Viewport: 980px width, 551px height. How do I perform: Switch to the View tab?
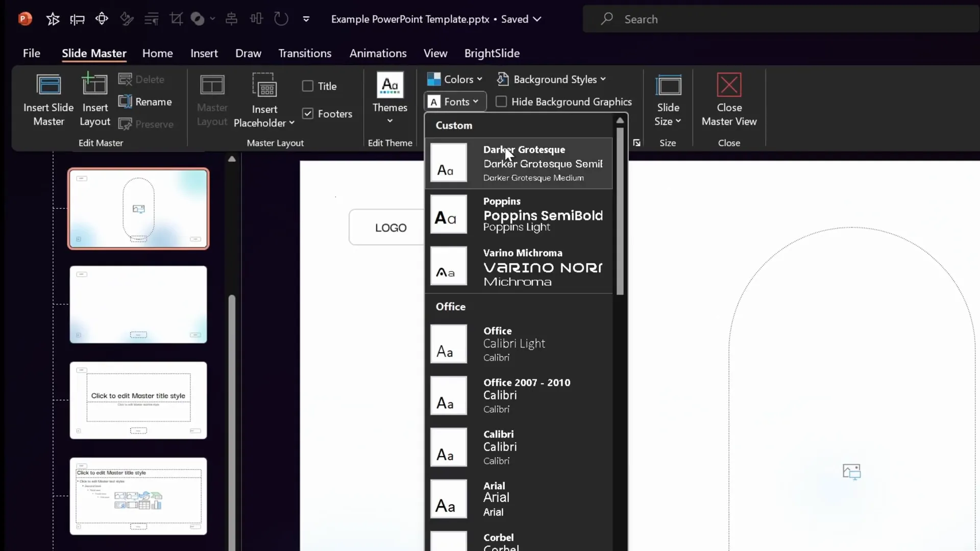pos(435,53)
